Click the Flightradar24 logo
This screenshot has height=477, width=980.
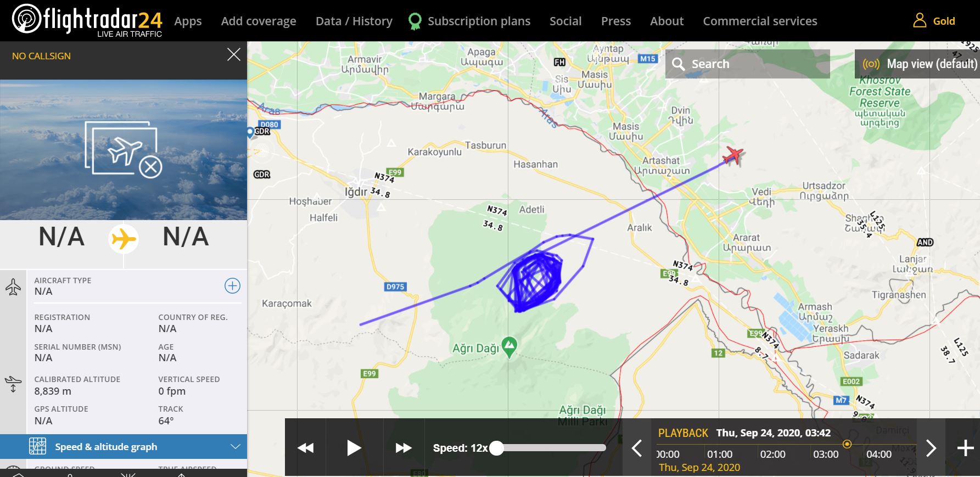coord(87,20)
